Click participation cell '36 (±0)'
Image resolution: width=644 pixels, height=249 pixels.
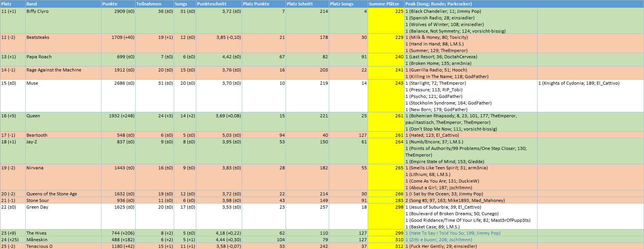pyautogui.click(x=155, y=21)
